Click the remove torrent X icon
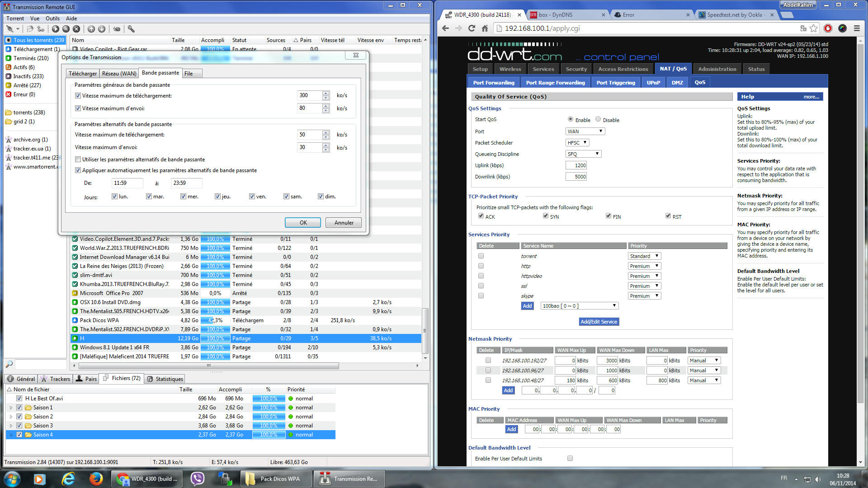 [76, 29]
